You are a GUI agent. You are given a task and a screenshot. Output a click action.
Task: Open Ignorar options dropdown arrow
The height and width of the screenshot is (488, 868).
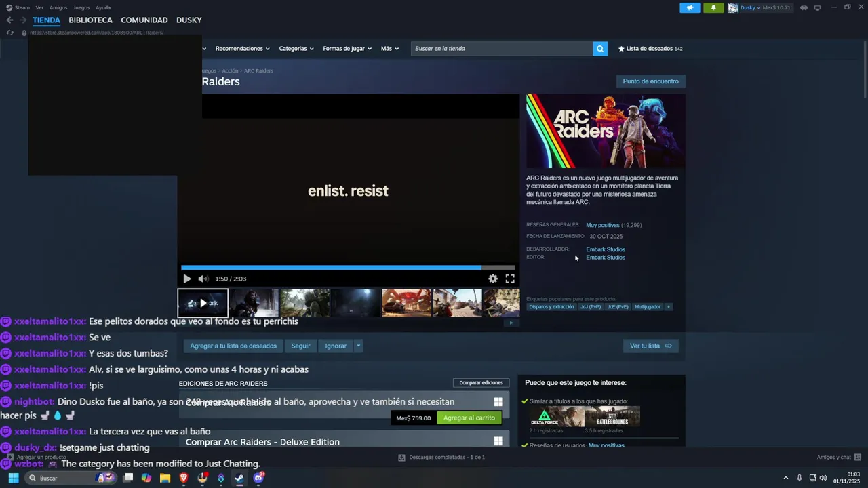[358, 346]
